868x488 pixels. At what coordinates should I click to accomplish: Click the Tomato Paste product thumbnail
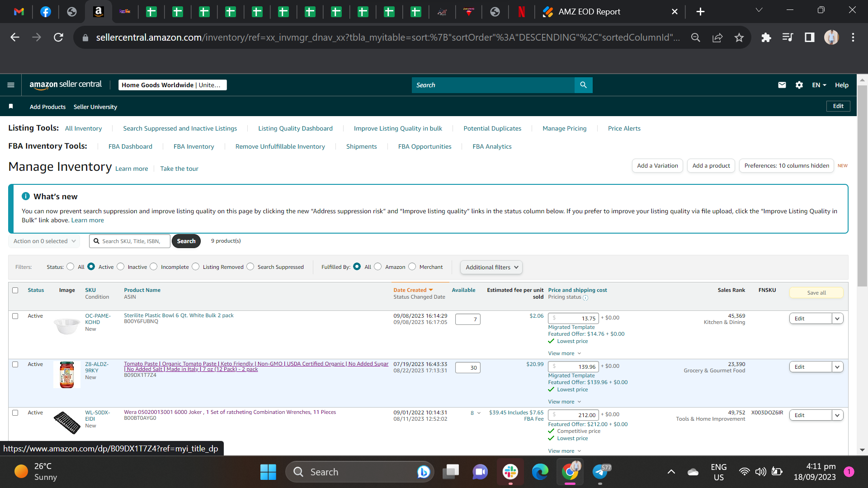pyautogui.click(x=66, y=375)
